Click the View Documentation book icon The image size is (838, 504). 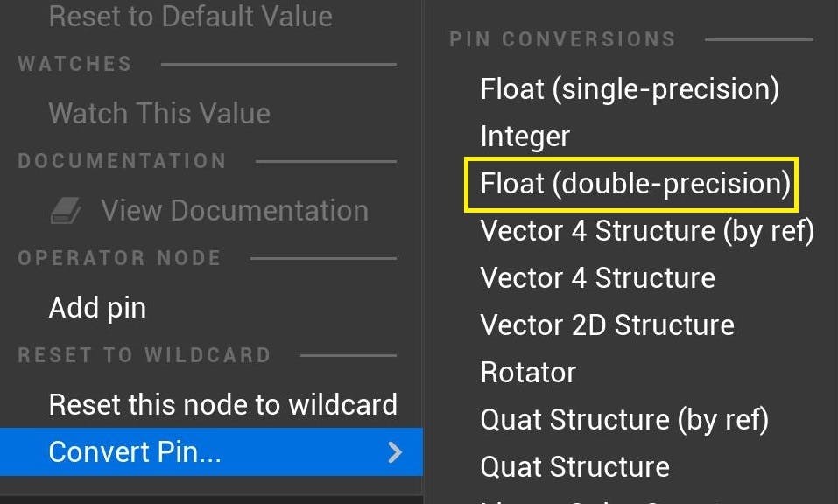click(x=67, y=210)
